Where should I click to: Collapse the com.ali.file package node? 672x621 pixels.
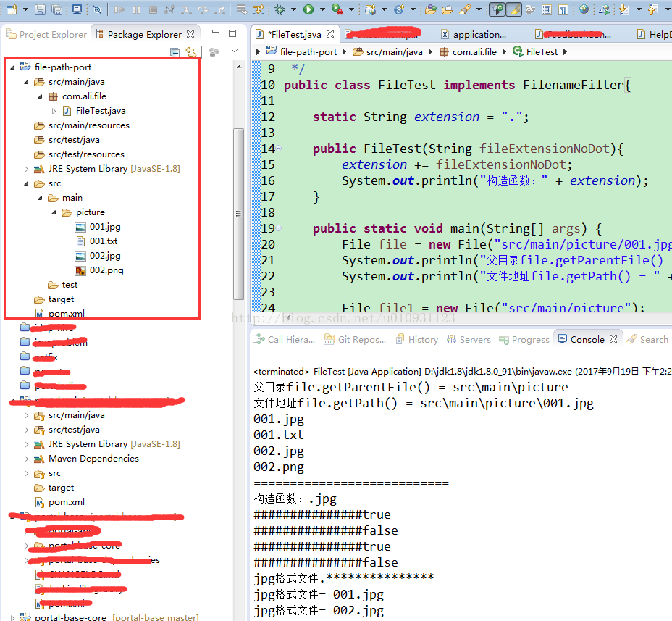pos(40,96)
